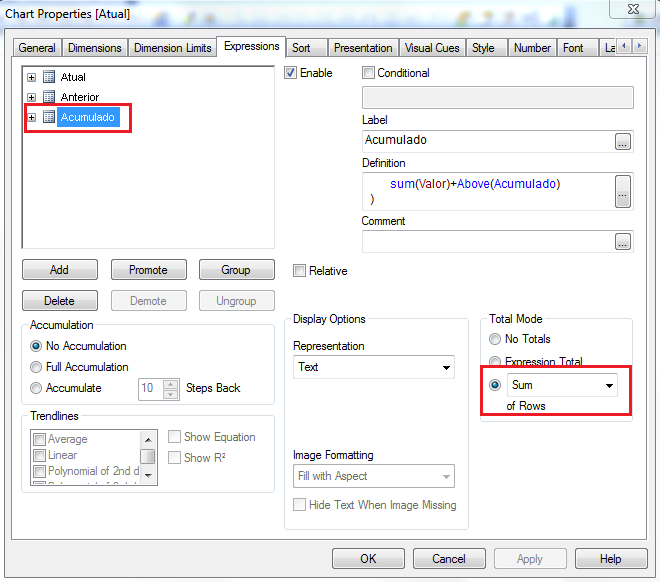660x582 pixels.
Task: Check the Conditional checkbox
Action: (x=368, y=73)
